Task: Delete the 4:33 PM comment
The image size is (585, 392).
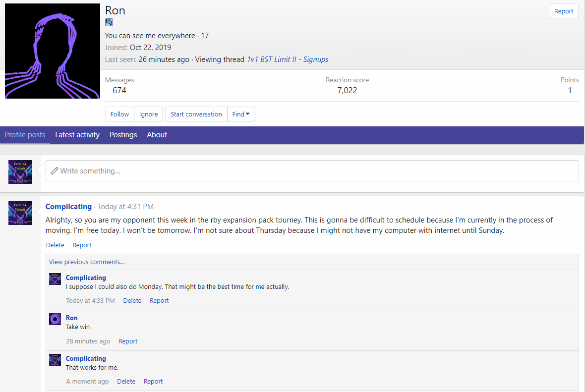Action: click(x=132, y=301)
